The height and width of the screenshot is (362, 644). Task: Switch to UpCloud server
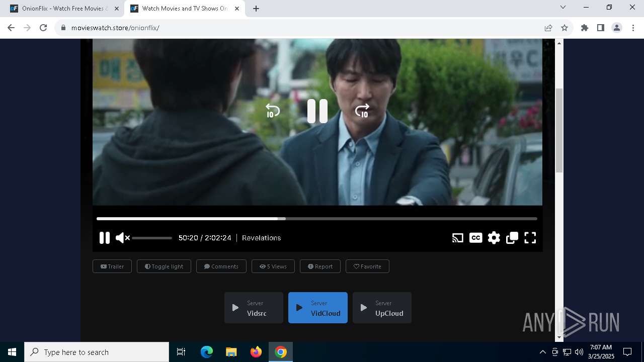coord(382,308)
